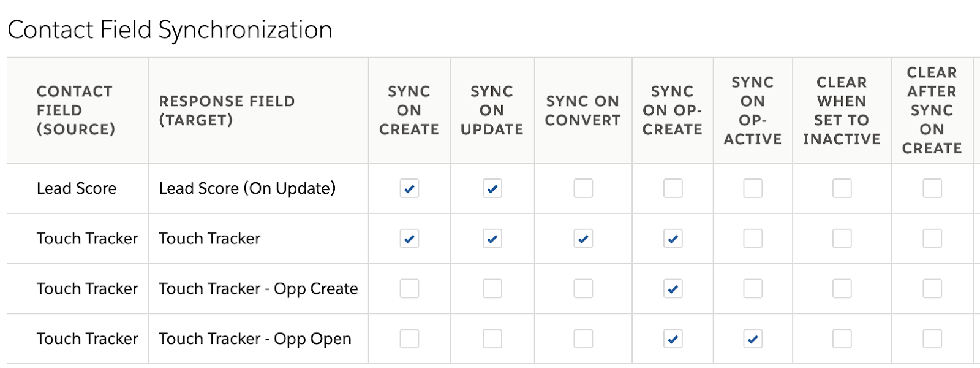
Task: Disable Sync On Op-Create for Touch Tracker target
Action: (x=673, y=239)
